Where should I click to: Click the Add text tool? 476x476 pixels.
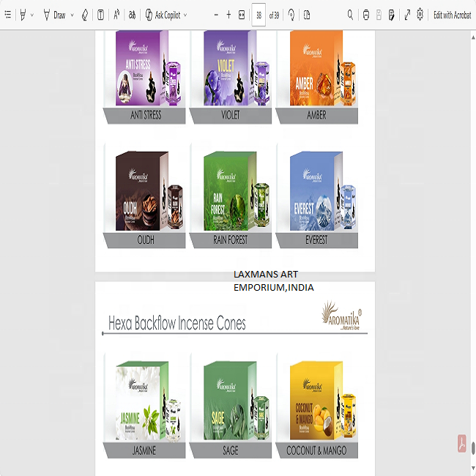100,15
